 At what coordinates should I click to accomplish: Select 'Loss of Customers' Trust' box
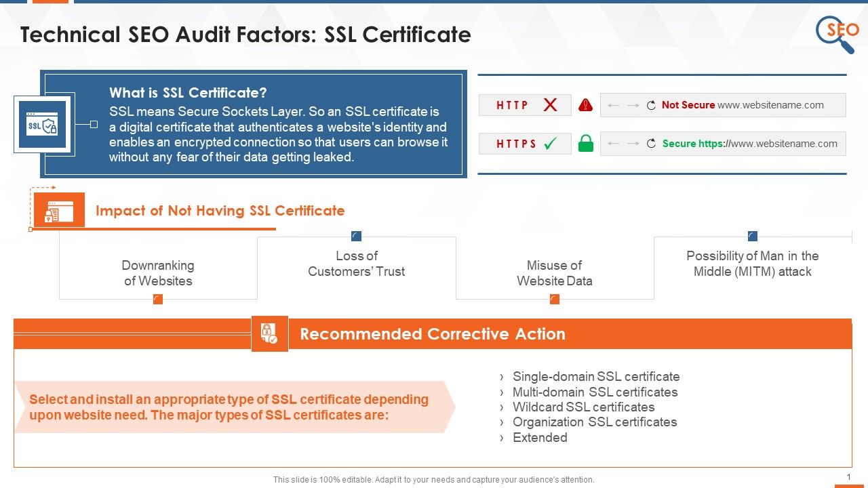[357, 264]
